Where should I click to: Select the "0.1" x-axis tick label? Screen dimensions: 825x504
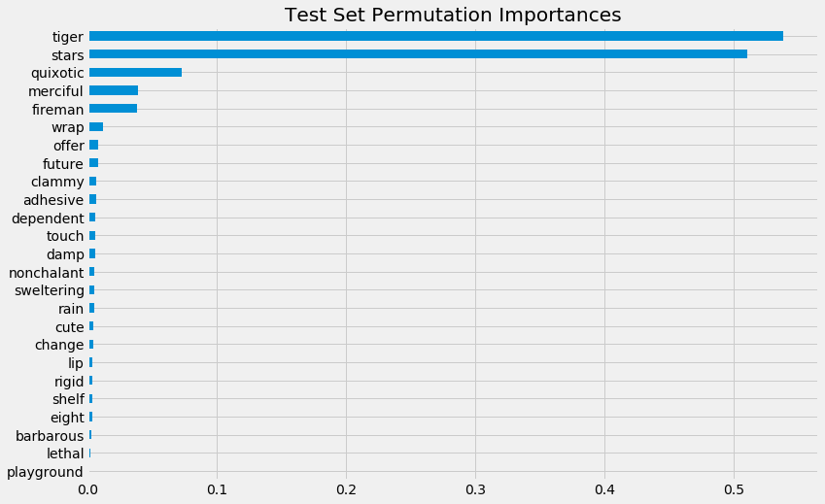pyautogui.click(x=218, y=489)
